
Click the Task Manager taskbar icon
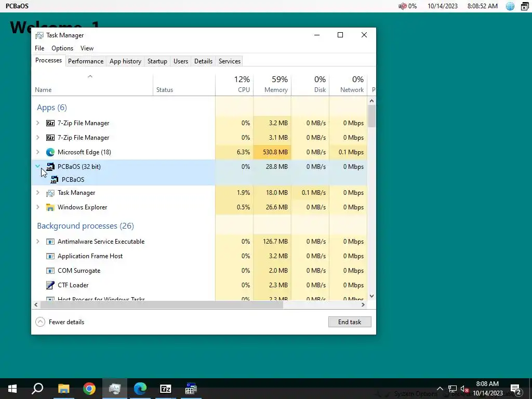pos(115,389)
